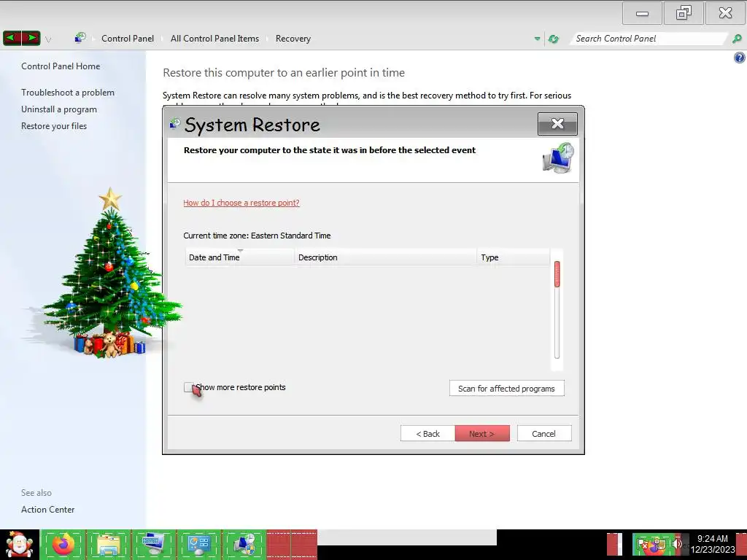The width and height of the screenshot is (747, 560).
Task: Cancel the System Restore wizard
Action: point(544,433)
